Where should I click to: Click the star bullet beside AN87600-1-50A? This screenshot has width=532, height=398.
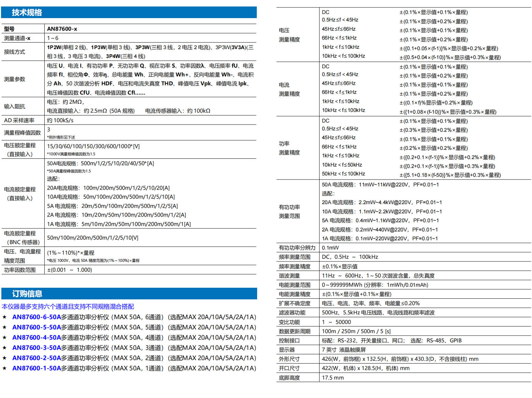pyautogui.click(x=4, y=368)
